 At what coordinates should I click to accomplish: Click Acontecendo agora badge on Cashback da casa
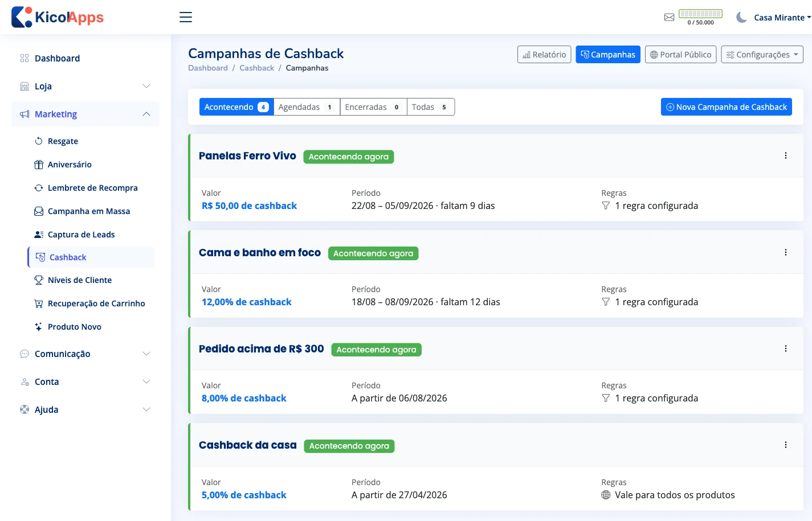[x=349, y=446]
